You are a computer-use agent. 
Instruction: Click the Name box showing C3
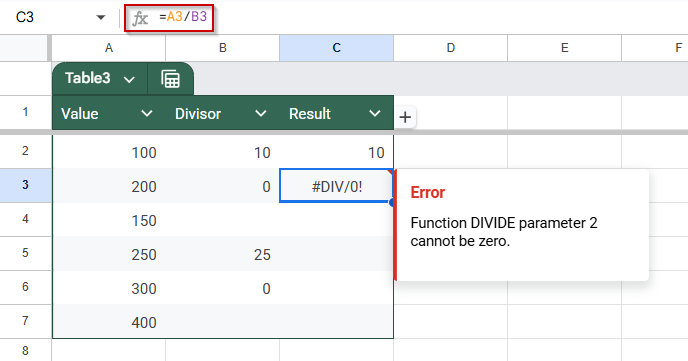click(25, 17)
